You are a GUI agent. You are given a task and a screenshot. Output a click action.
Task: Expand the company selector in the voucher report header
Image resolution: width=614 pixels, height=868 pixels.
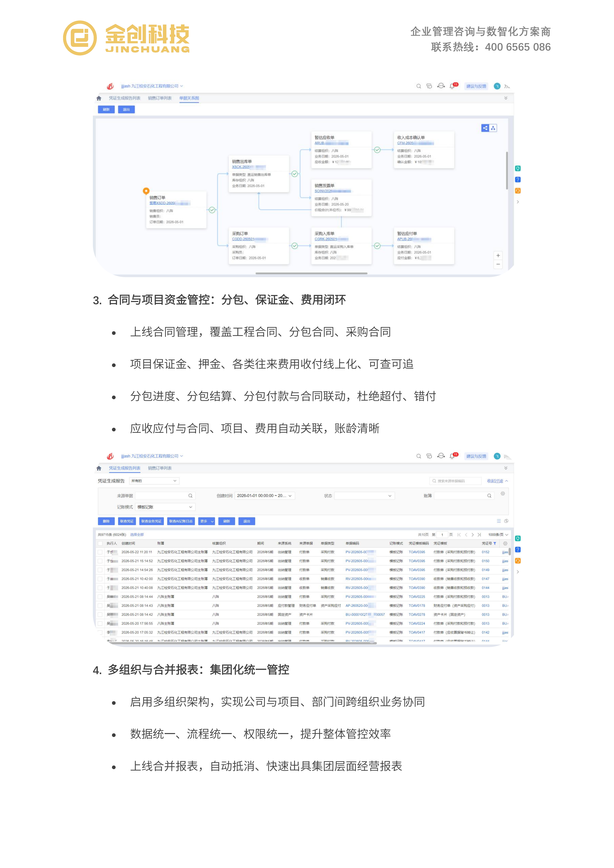tap(152, 456)
